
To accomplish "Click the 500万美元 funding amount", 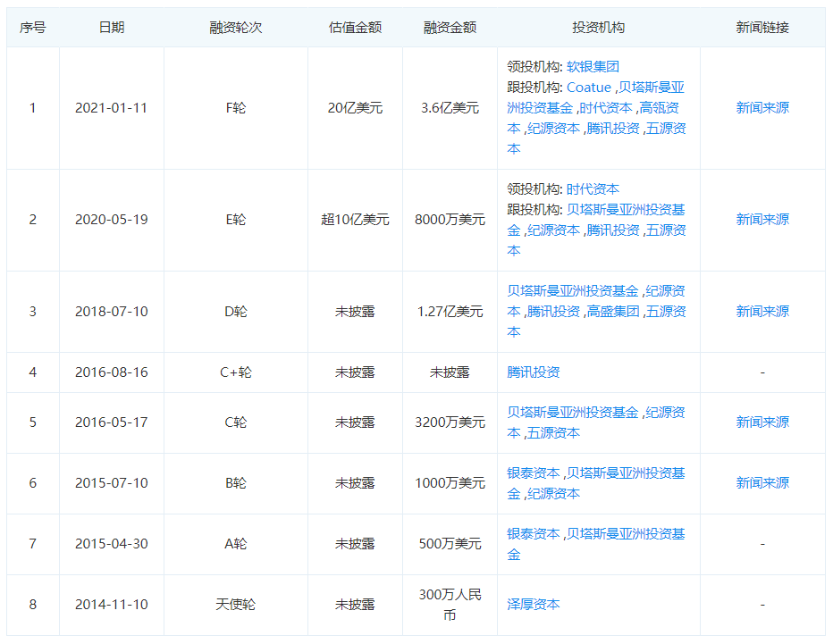I will coord(450,544).
